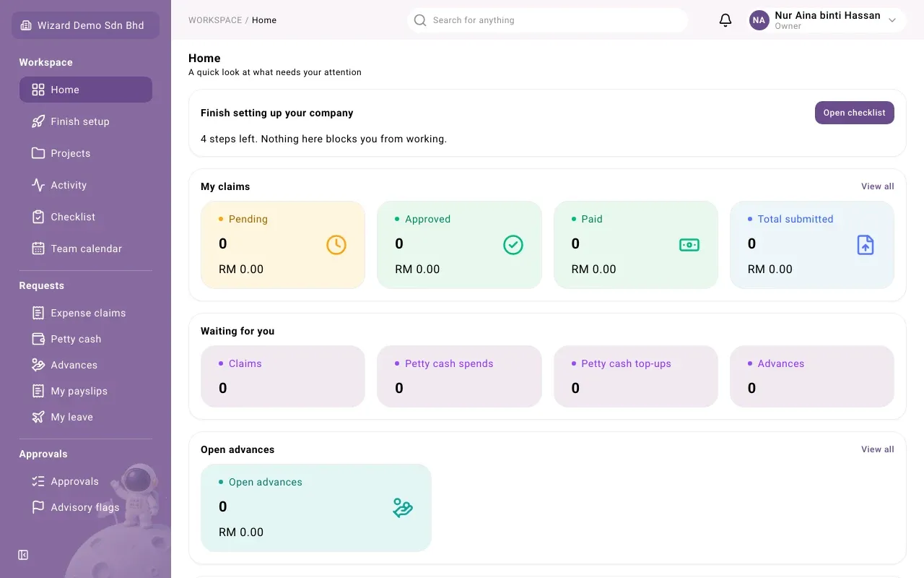
Task: Open Expense claims in sidebar
Action: click(85, 313)
